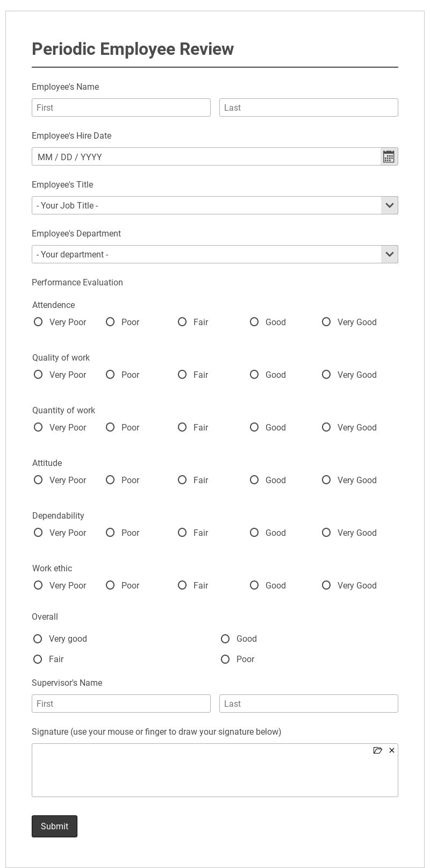Viewport: 430px width, 868px height.
Task: Clear the signature with the X icon
Action: [392, 750]
